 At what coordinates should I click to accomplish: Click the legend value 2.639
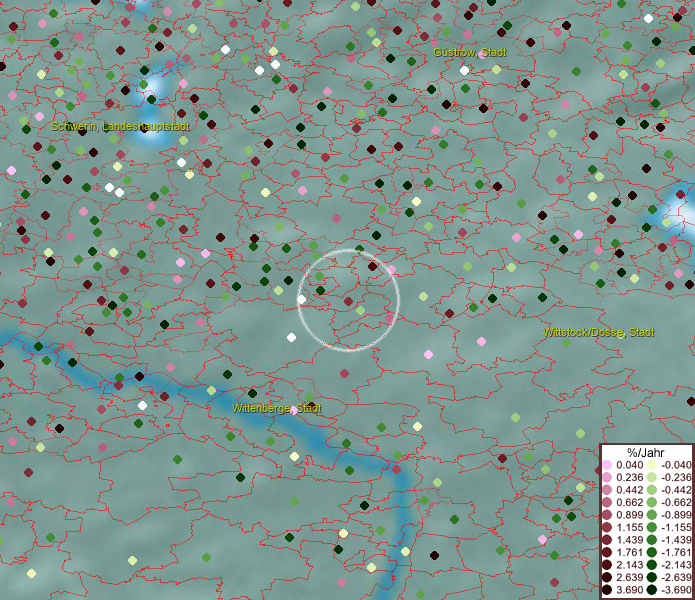point(629,577)
